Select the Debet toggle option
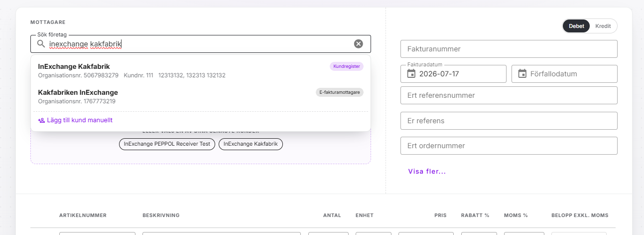644x235 pixels. click(576, 26)
